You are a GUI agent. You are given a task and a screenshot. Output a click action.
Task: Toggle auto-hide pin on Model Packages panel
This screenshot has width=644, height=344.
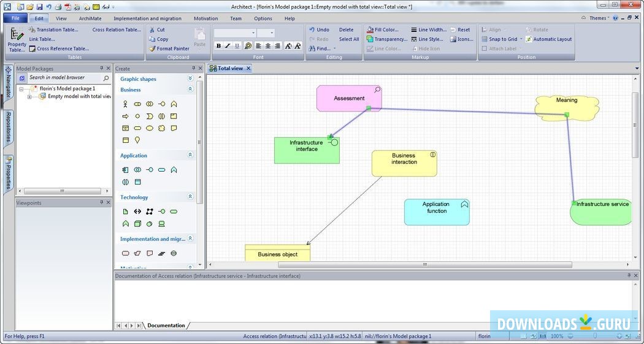[101, 68]
